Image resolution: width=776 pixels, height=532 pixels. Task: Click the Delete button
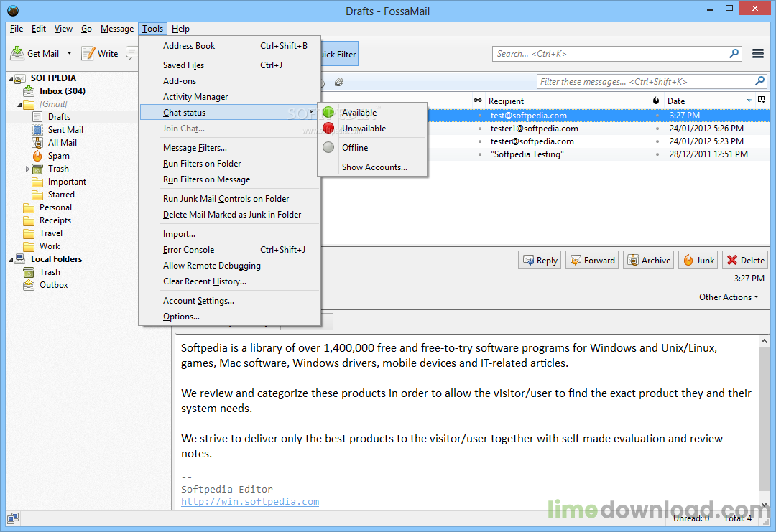coord(745,260)
